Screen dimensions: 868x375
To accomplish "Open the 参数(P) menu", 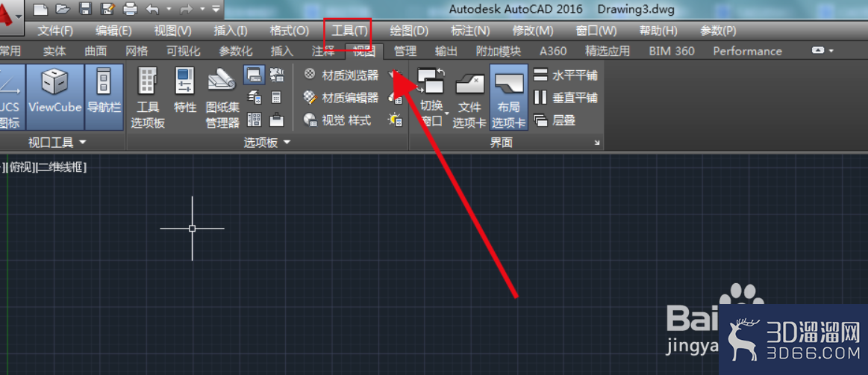I will [718, 31].
